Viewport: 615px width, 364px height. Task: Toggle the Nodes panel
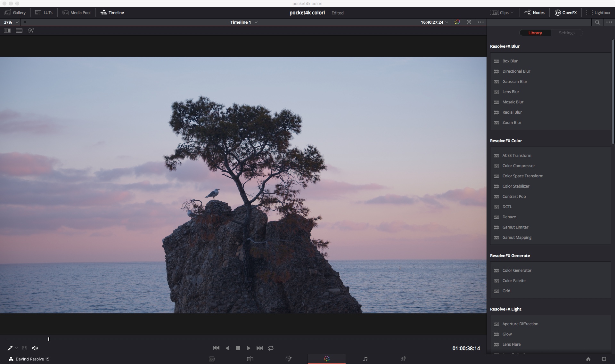click(534, 12)
